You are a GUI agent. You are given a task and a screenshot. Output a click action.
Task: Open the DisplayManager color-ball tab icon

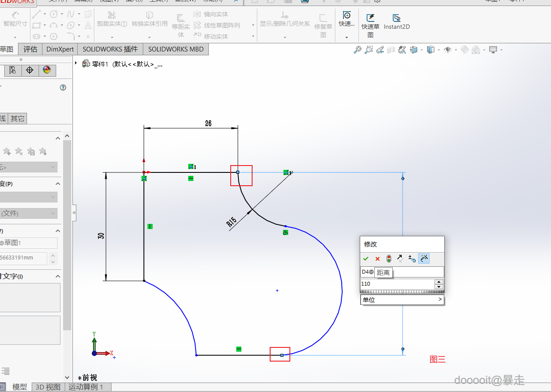tap(47, 70)
